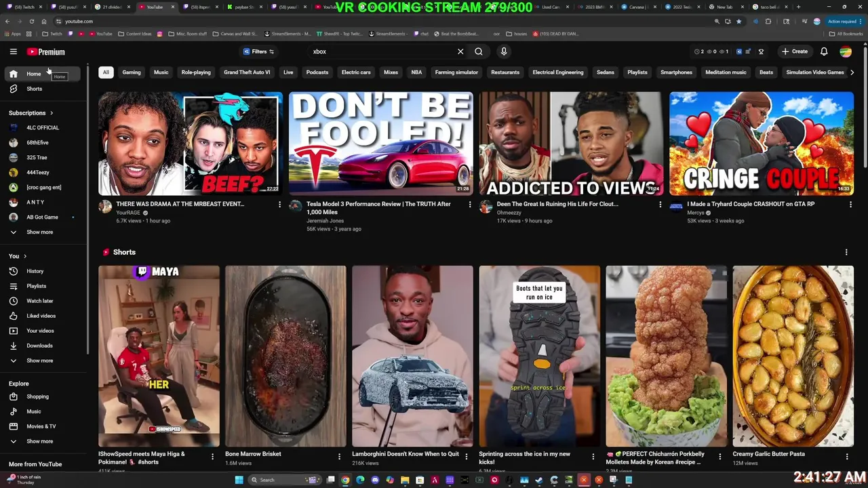The image size is (868, 488).
Task: Select the Music filter chip
Action: click(x=161, y=73)
